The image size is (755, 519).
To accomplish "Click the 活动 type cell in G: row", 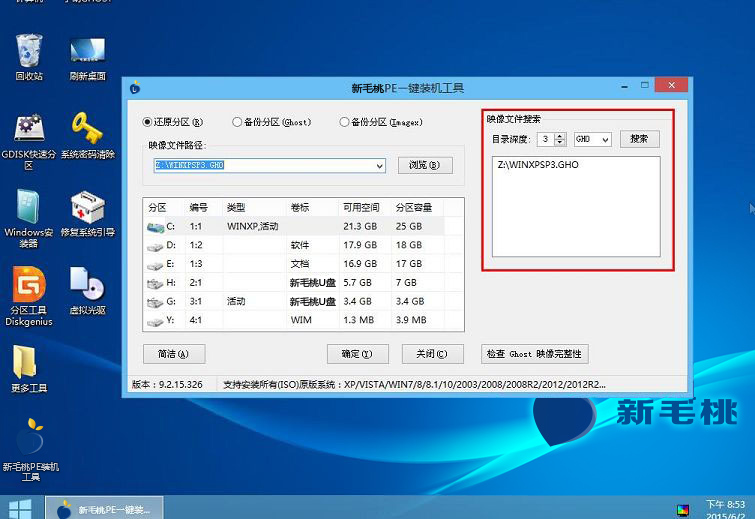I will tap(236, 301).
